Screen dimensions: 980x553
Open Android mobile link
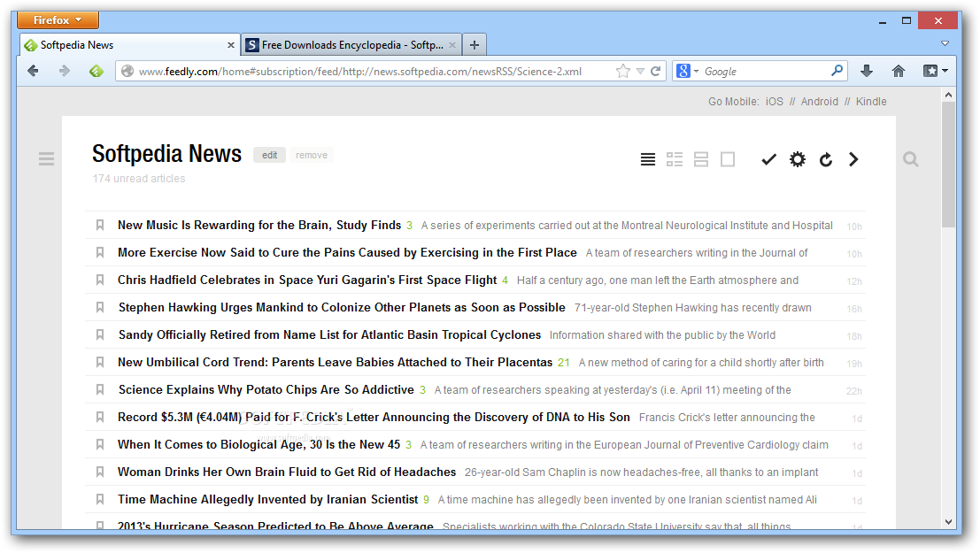coord(820,101)
